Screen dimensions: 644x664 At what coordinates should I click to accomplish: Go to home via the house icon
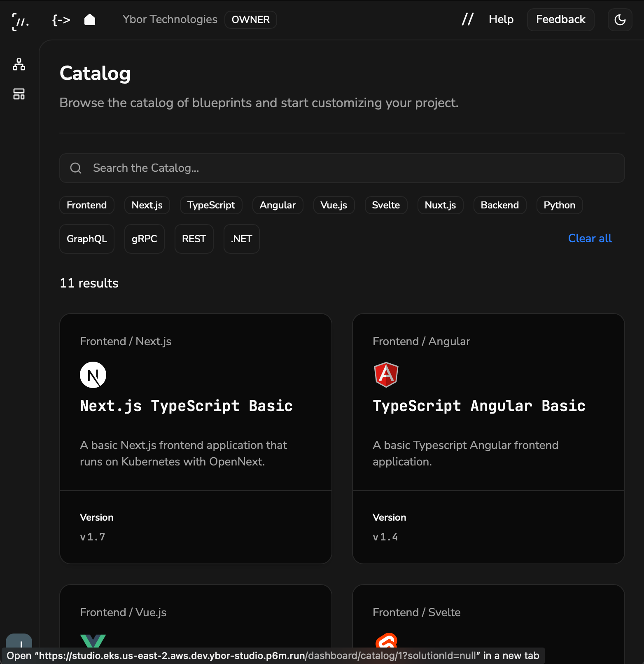[x=90, y=19]
